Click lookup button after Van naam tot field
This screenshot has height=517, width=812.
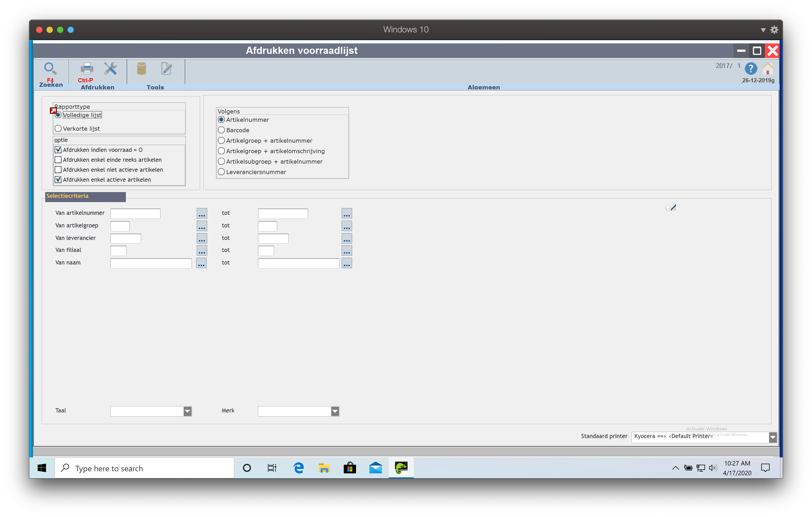347,263
